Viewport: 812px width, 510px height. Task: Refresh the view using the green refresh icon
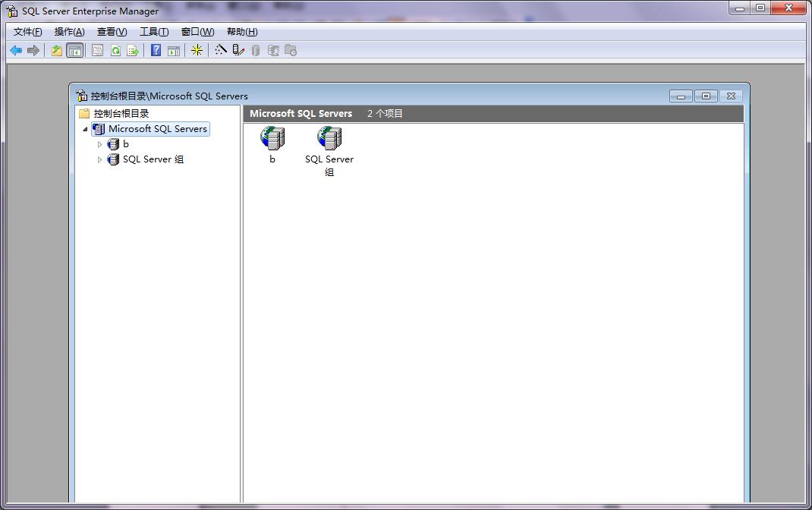[115, 50]
